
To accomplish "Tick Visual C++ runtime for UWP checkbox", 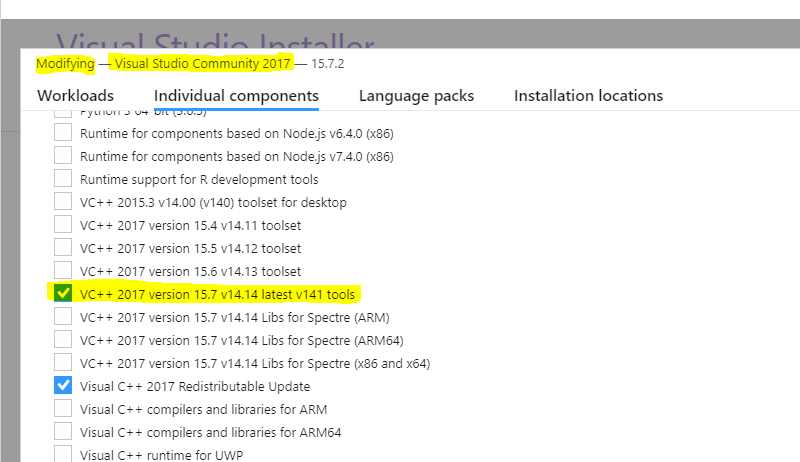I will (63, 453).
